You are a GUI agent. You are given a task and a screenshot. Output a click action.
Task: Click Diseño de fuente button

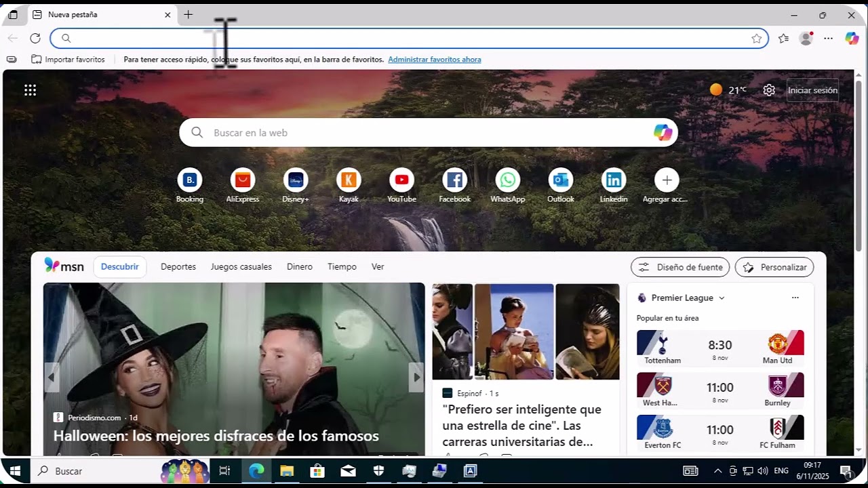point(680,267)
